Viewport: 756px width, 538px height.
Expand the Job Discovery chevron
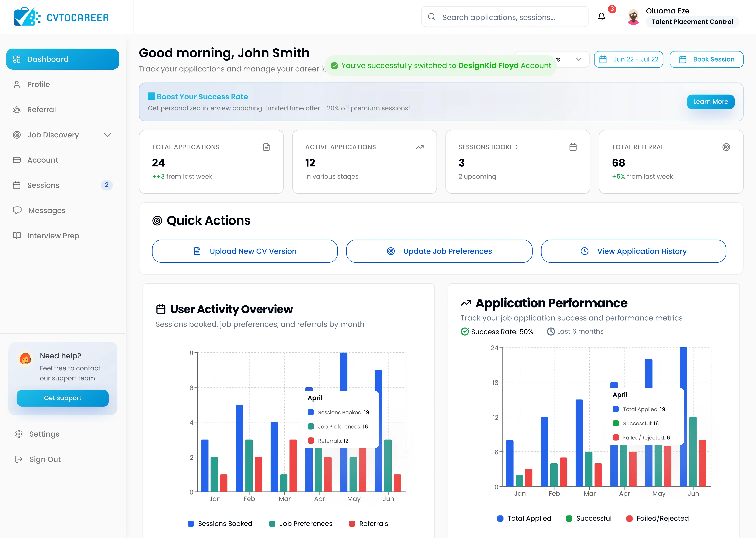(x=108, y=135)
